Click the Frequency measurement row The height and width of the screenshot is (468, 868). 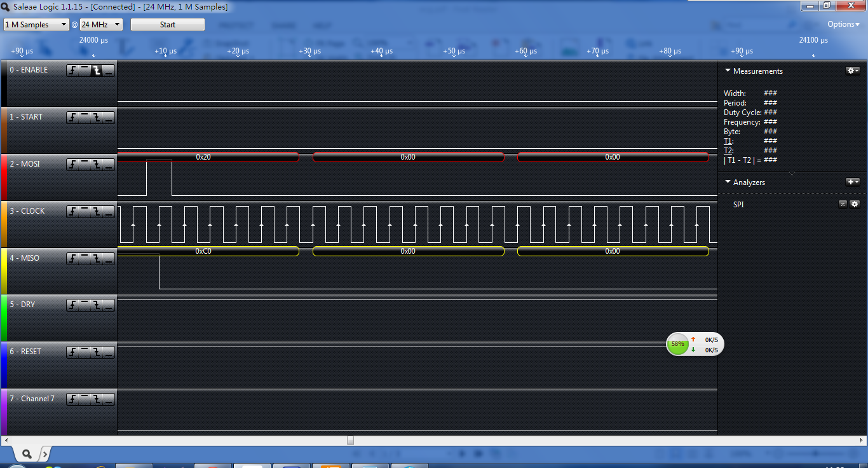coord(751,122)
